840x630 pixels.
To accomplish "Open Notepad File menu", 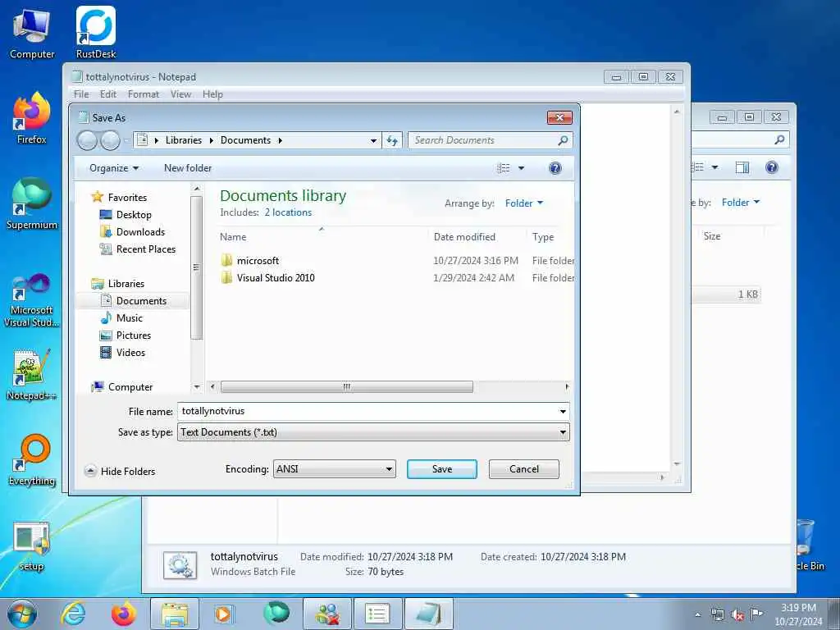I will click(x=81, y=94).
